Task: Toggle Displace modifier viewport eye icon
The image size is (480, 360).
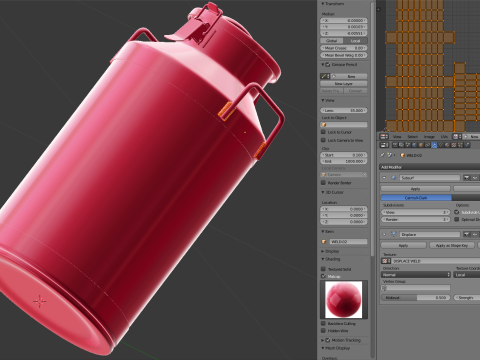Action: point(475,234)
